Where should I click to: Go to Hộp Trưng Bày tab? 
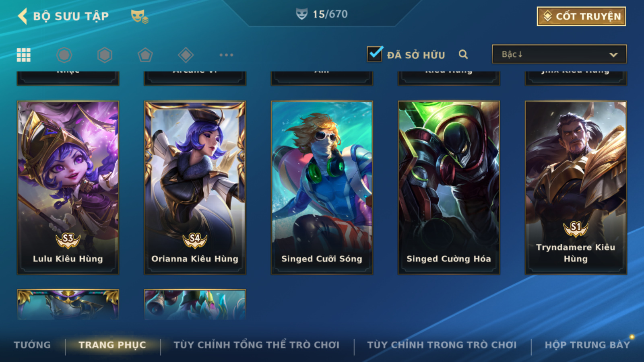587,345
